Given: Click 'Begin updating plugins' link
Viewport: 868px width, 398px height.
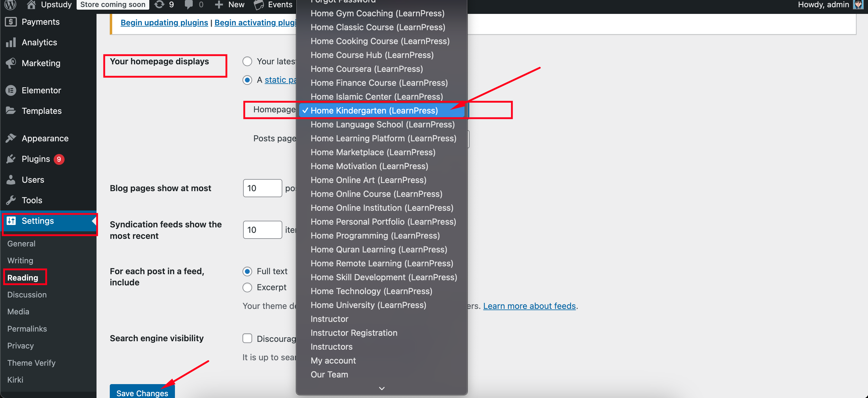Looking at the screenshot, I should [x=164, y=23].
